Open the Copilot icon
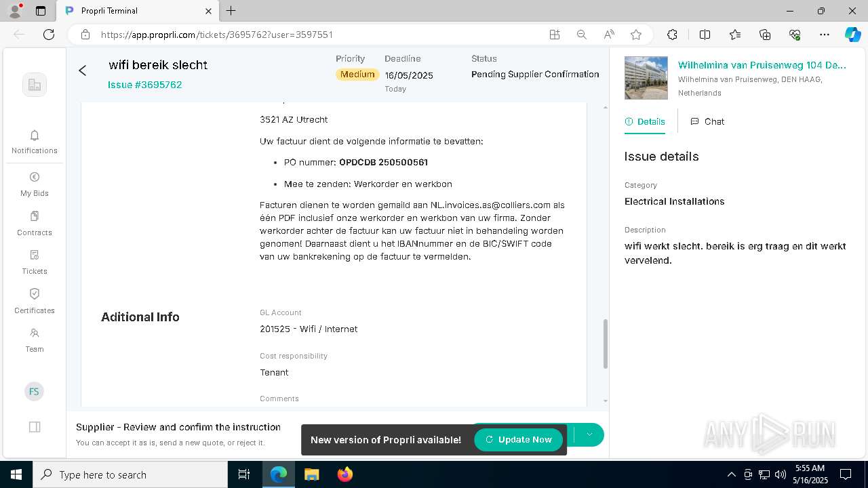The width and height of the screenshot is (868, 488). (852, 35)
